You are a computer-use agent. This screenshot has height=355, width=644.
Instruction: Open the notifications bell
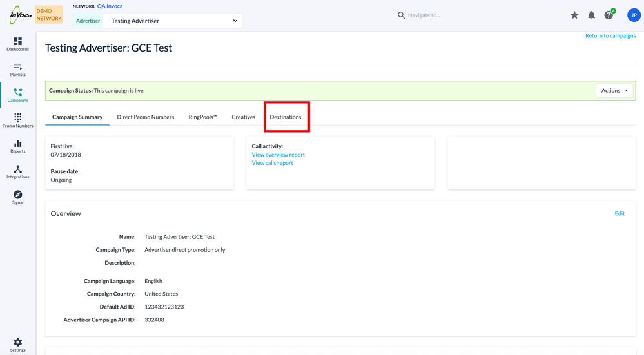click(591, 15)
